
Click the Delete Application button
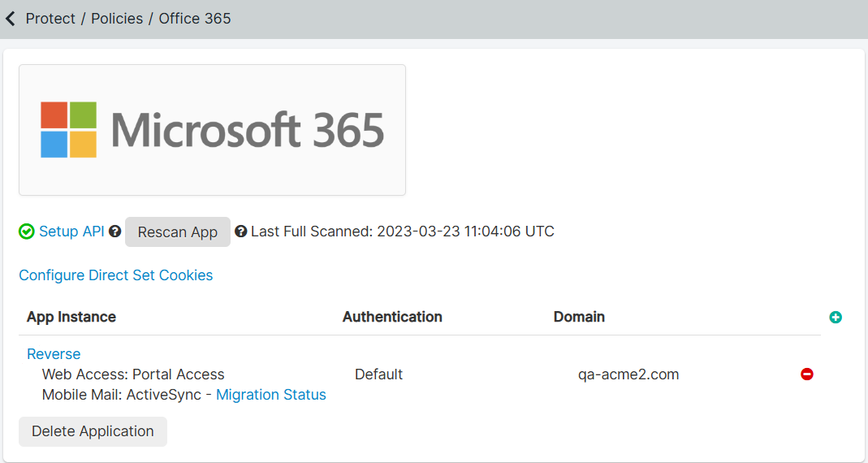pyautogui.click(x=93, y=431)
